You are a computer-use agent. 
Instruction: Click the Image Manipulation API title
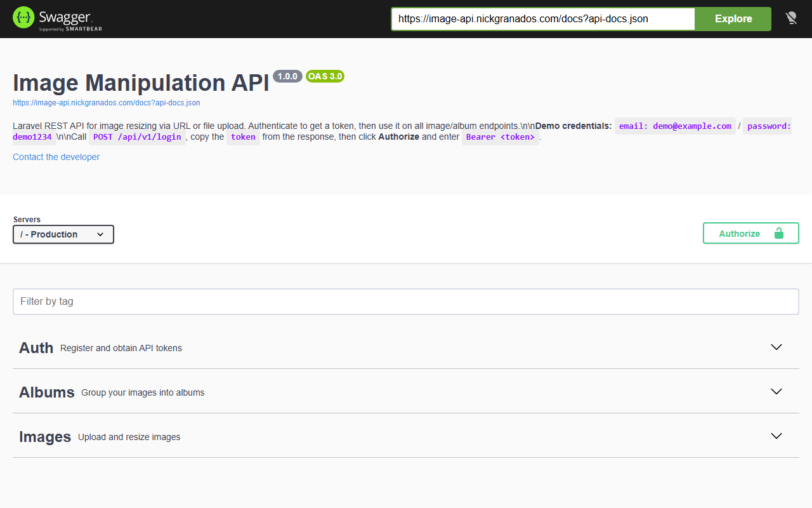141,83
